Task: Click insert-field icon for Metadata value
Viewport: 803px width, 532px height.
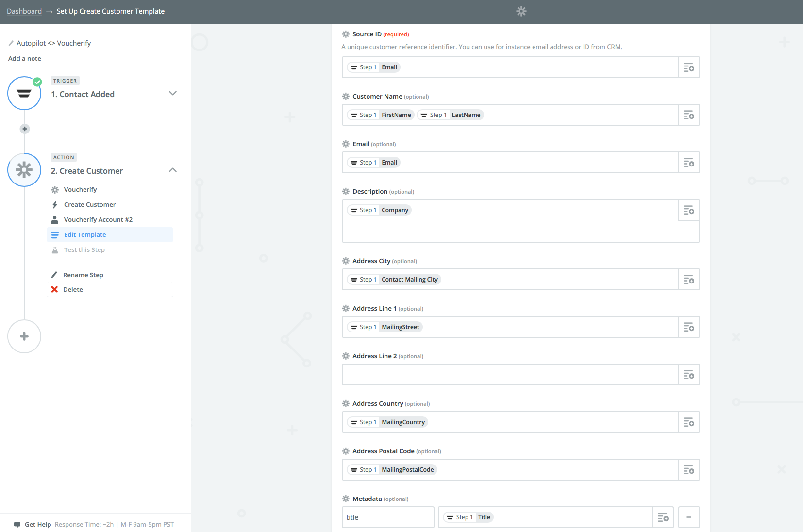Action: 663,517
